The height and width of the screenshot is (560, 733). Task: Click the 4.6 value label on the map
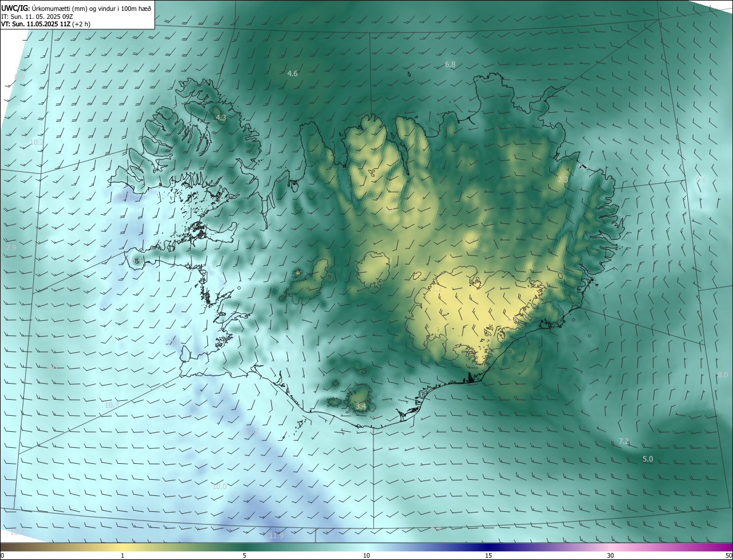293,74
